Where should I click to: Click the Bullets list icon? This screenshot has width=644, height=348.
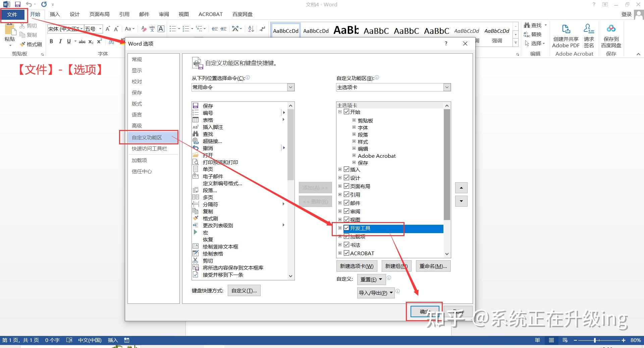click(173, 29)
